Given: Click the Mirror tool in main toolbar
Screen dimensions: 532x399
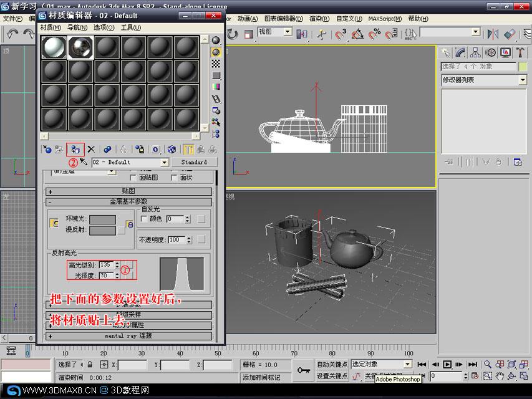Looking at the screenshot, I should point(493,34).
